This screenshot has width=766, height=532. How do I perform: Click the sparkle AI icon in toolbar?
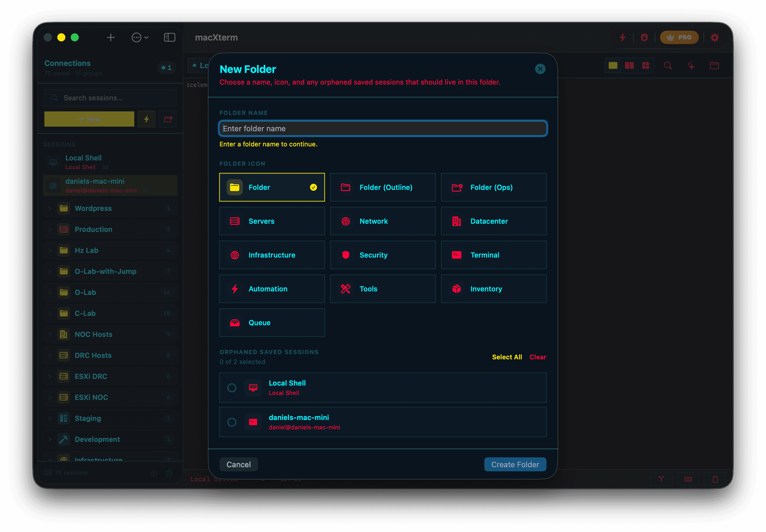click(x=691, y=66)
